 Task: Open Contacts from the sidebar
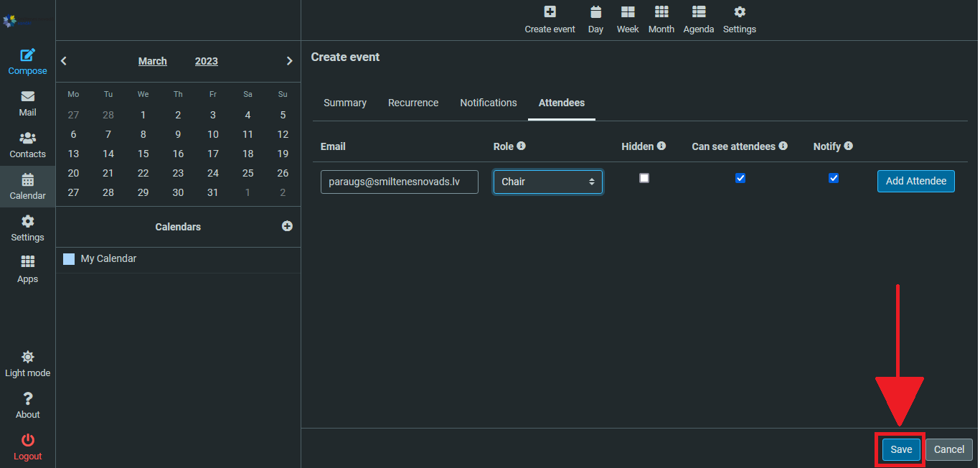[x=27, y=145]
